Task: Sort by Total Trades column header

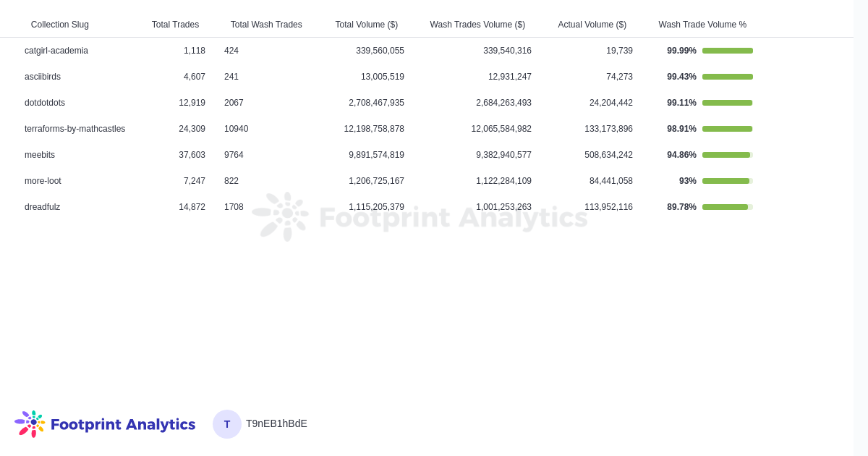Action: 175,25
